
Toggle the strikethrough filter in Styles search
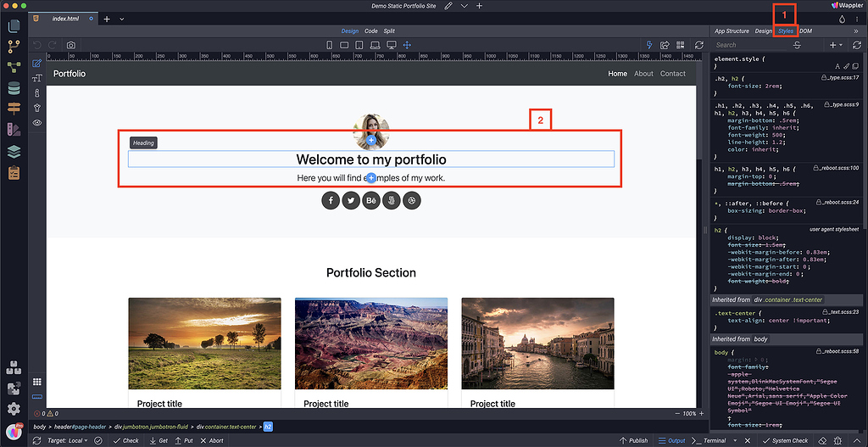[797, 45]
